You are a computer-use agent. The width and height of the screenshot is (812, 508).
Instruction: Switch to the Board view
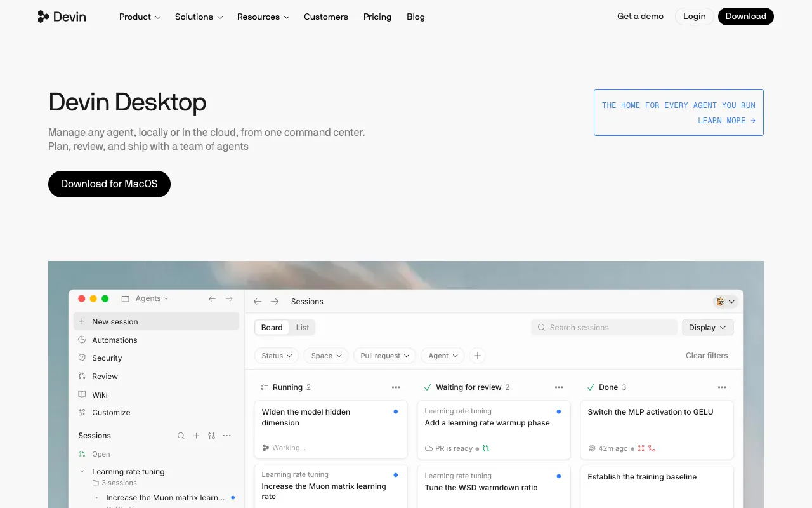[272, 328]
